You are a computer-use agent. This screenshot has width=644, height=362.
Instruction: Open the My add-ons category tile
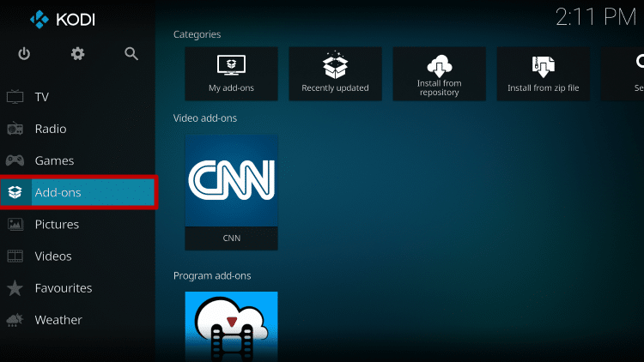click(231, 74)
